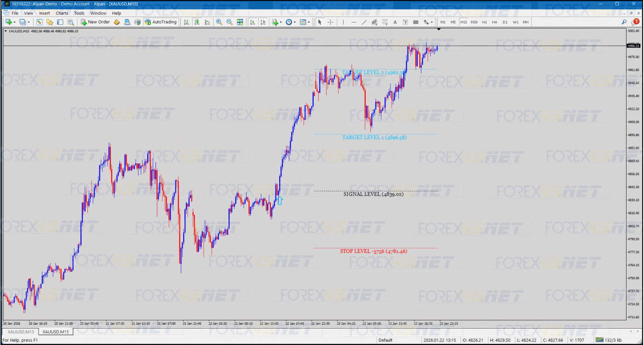Zoom in on the chart
Image resolution: width=644 pixels, height=345 pixels.
click(x=219, y=22)
